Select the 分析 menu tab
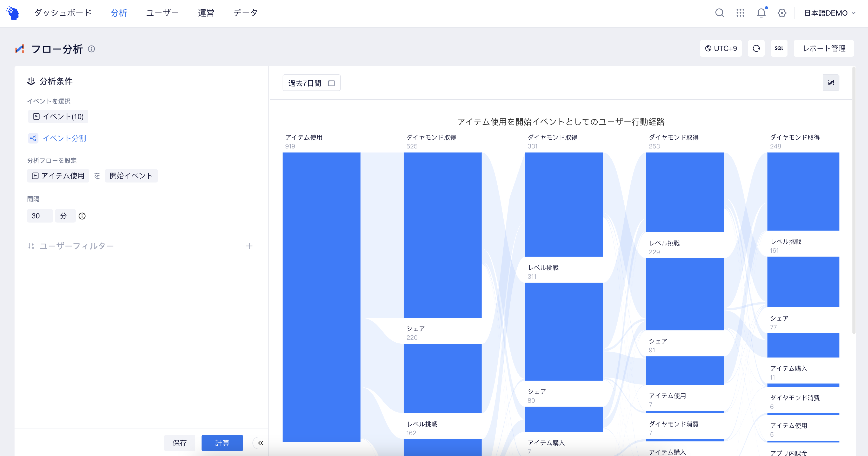The image size is (868, 456). (x=119, y=13)
